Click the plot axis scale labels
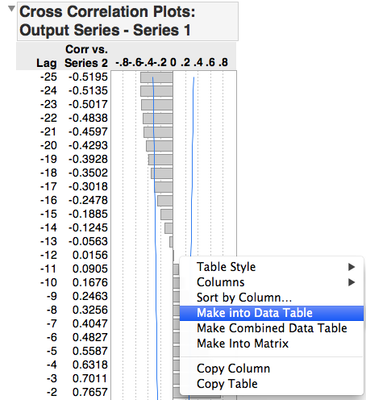 (172, 62)
